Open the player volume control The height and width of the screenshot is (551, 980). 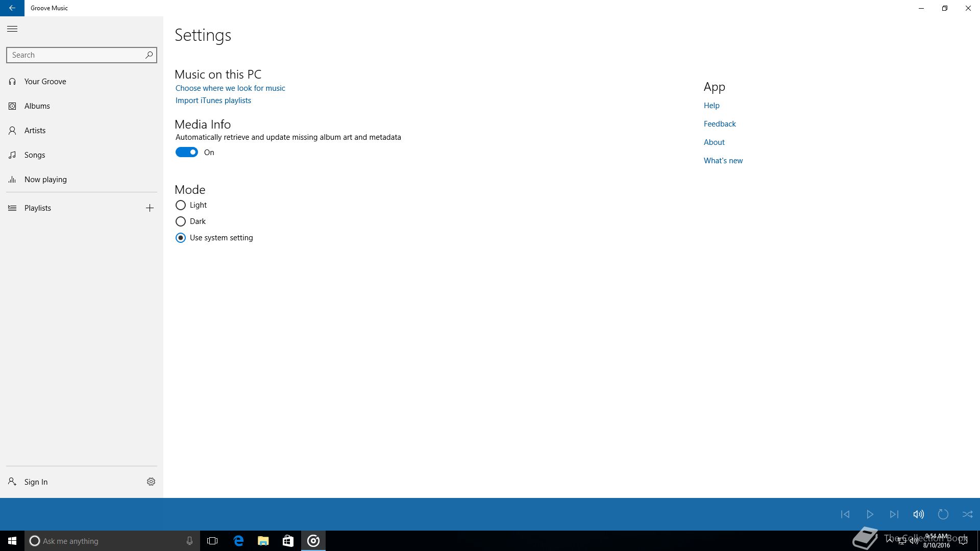pyautogui.click(x=919, y=514)
